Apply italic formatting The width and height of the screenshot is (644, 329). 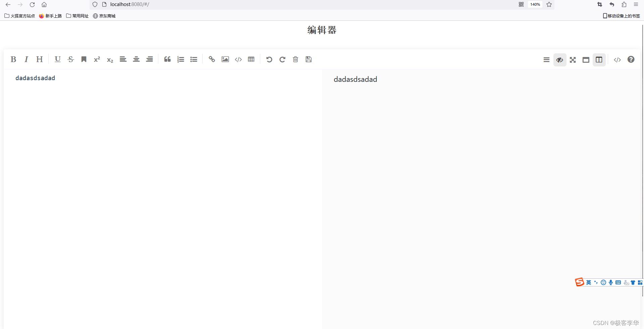click(x=26, y=59)
